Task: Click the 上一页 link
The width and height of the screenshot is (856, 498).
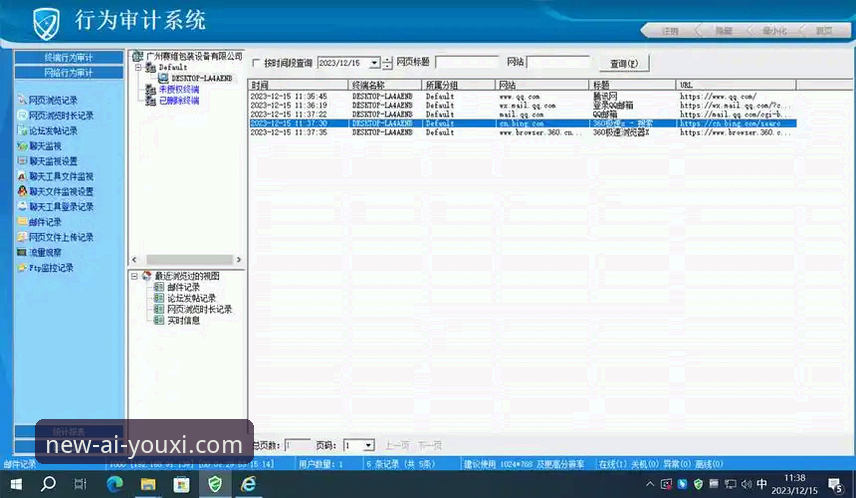Action: pyautogui.click(x=397, y=446)
